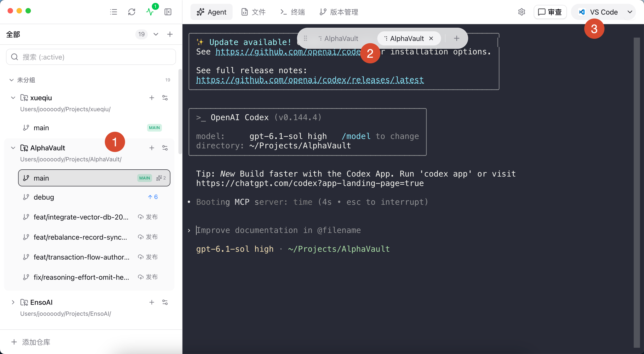Image resolution: width=644 pixels, height=354 pixels.
Task: Click plus icon for xueqiu repository
Action: coord(152,98)
